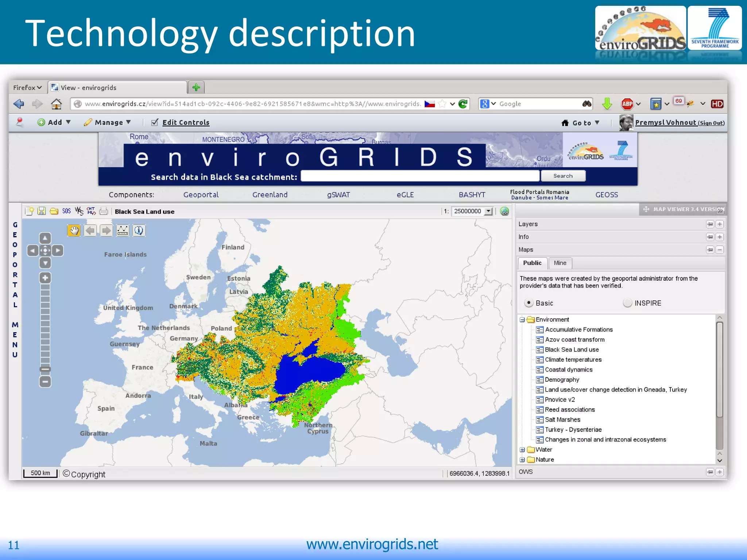
Task: Pan the map west with left arrow
Action: coord(33,250)
